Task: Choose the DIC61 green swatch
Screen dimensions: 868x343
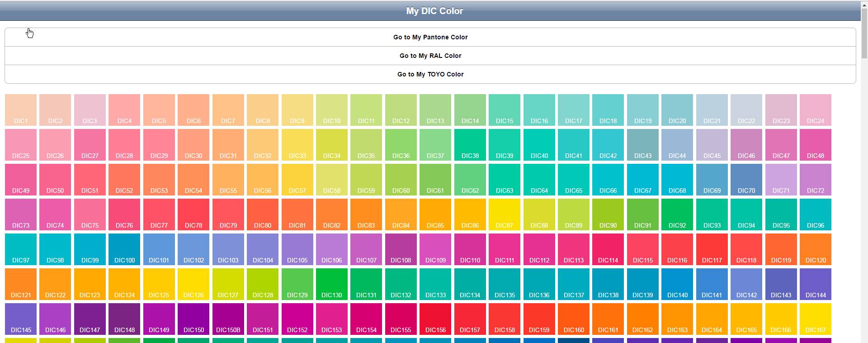Action: tap(435, 180)
